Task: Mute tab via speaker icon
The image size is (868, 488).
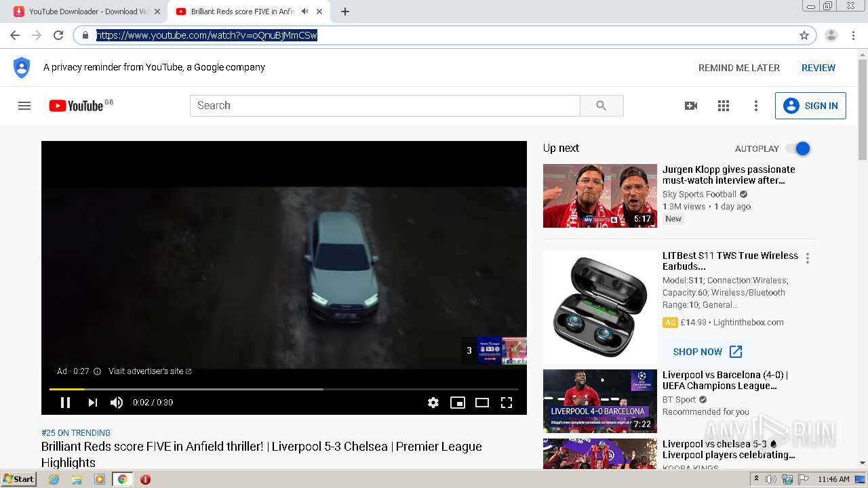Action: tap(305, 12)
